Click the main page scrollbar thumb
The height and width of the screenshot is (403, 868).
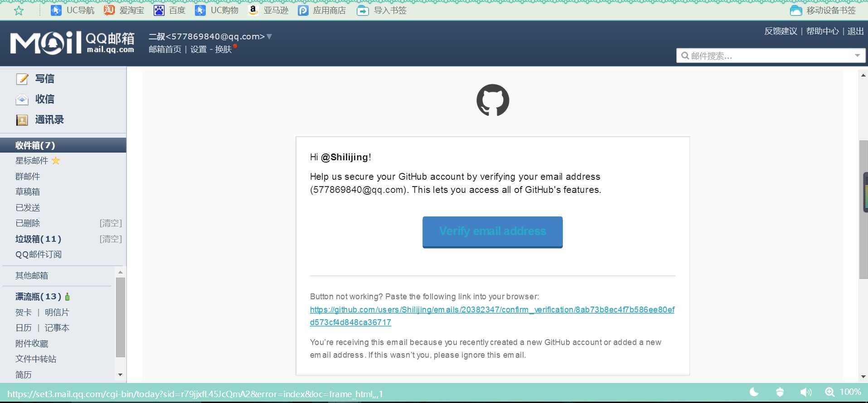click(863, 210)
